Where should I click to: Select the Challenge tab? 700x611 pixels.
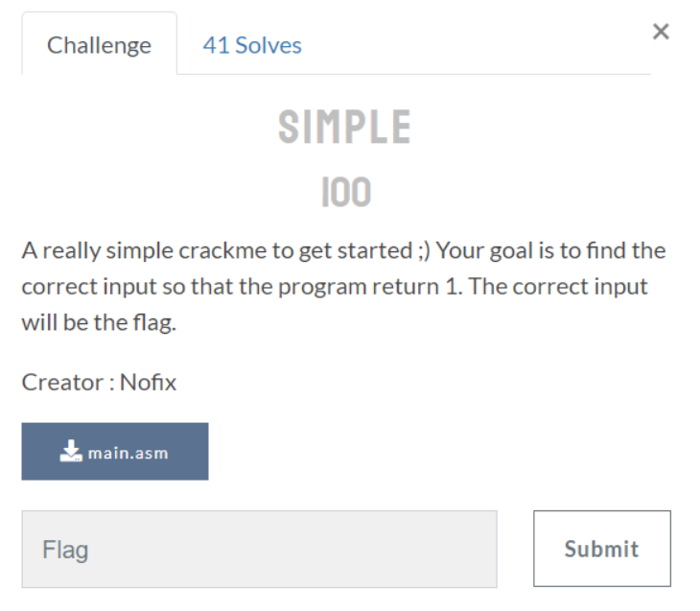pyautogui.click(x=99, y=45)
